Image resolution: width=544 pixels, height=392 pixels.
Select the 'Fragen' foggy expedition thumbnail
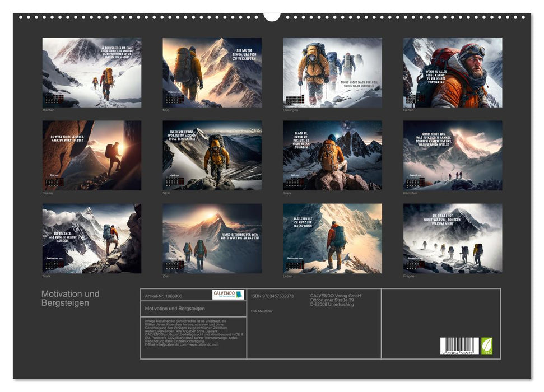[x=453, y=238]
